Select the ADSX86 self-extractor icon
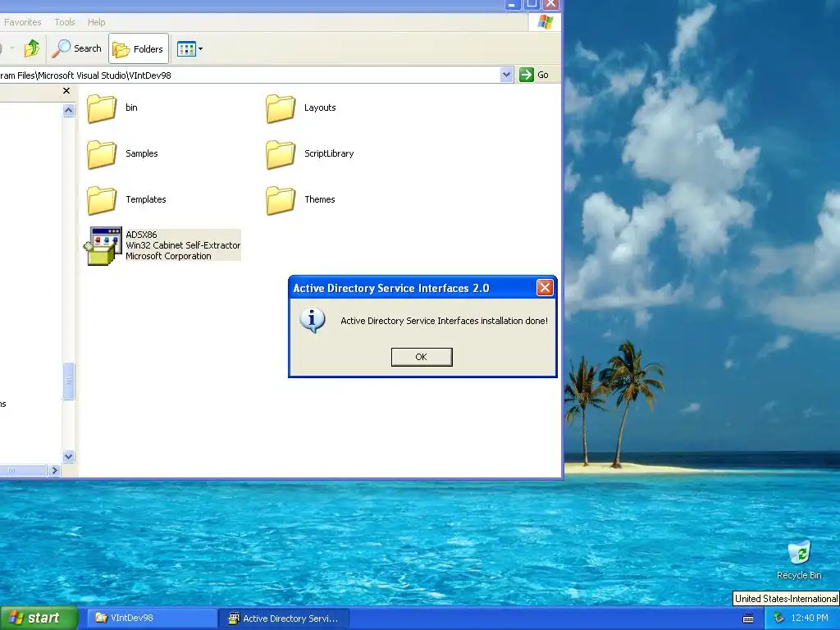 103,246
